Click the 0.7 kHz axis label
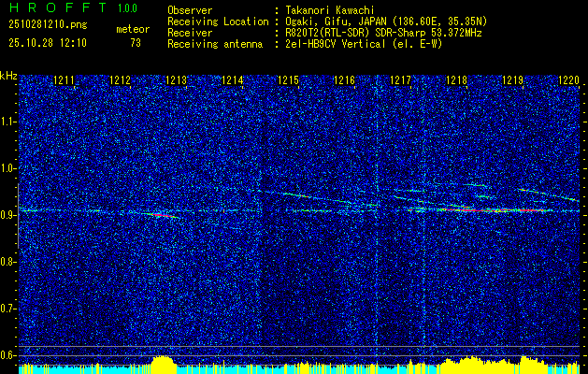This screenshot has width=588, height=374. point(7,309)
